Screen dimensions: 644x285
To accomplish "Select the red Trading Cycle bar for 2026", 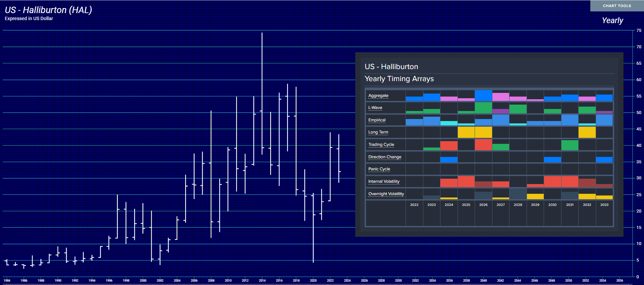I will tap(483, 145).
